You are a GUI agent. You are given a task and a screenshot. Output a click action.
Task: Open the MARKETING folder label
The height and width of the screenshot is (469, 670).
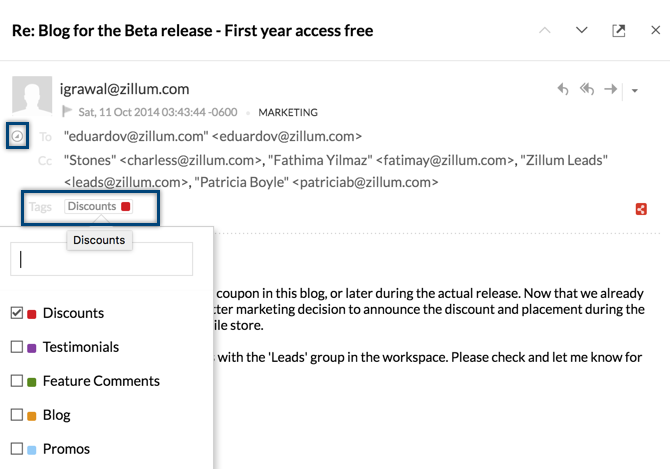pyautogui.click(x=288, y=113)
